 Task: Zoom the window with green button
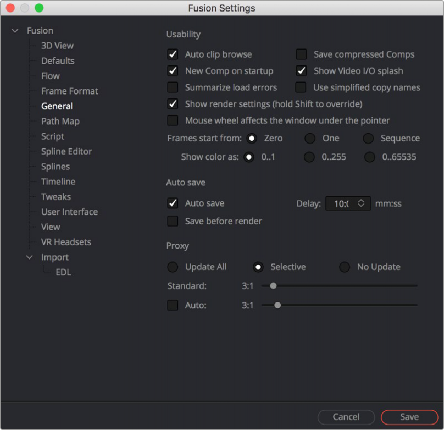click(x=39, y=8)
